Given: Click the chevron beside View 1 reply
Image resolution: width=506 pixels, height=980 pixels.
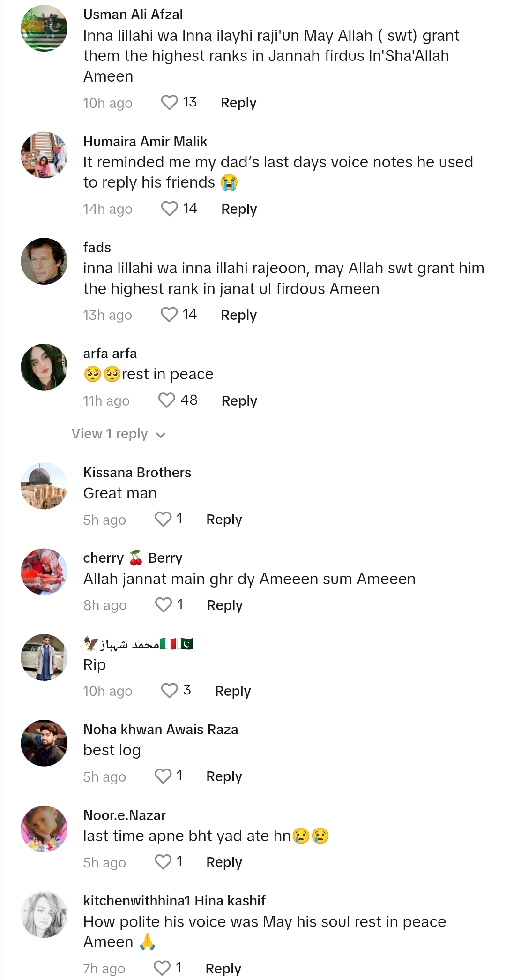Looking at the screenshot, I should pos(161,435).
